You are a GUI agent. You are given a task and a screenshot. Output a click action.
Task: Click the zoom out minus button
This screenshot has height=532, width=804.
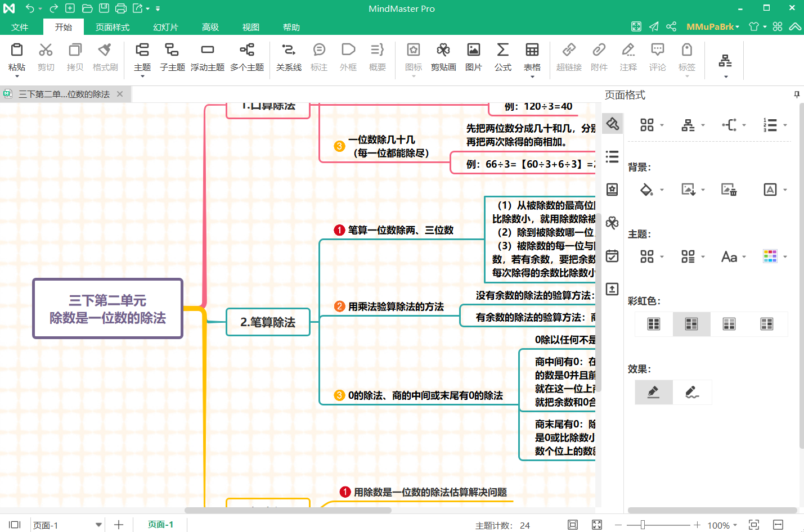coord(618,525)
